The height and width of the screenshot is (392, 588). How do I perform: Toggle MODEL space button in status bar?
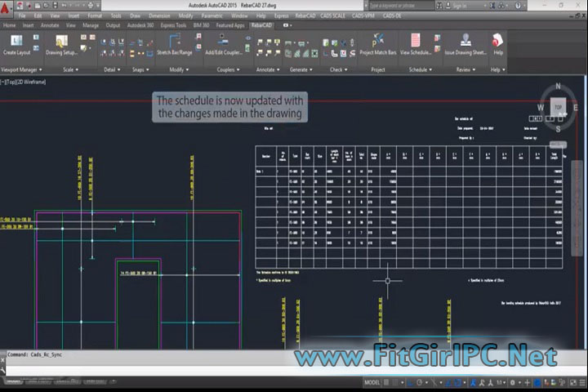pyautogui.click(x=372, y=382)
